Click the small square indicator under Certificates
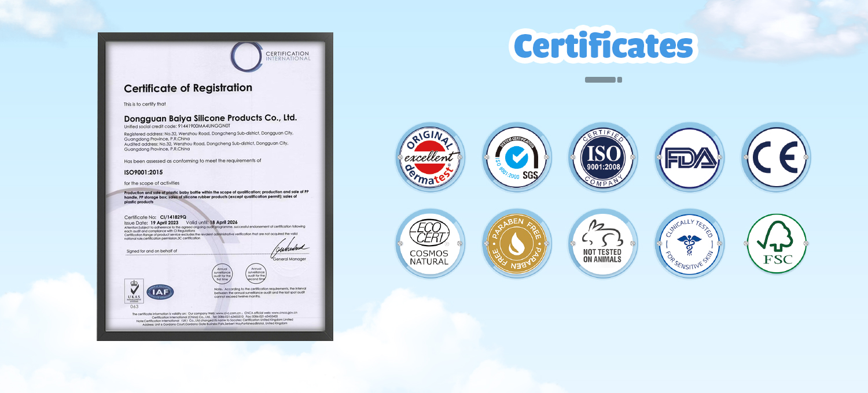This screenshot has width=868, height=393. [620, 80]
